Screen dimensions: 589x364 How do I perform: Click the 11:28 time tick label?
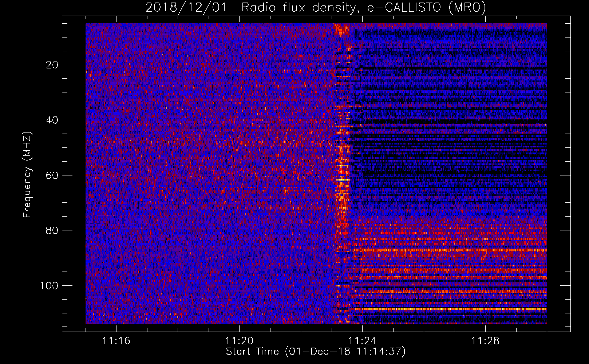485,341
